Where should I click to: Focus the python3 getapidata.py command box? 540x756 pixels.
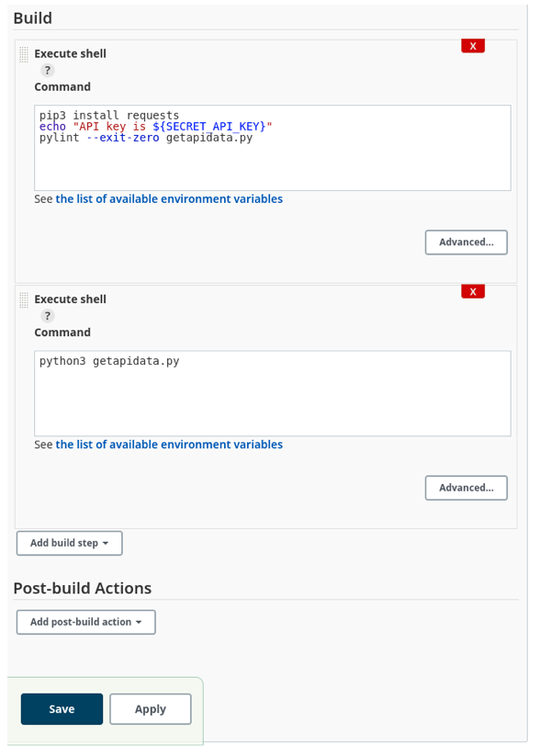point(273,393)
